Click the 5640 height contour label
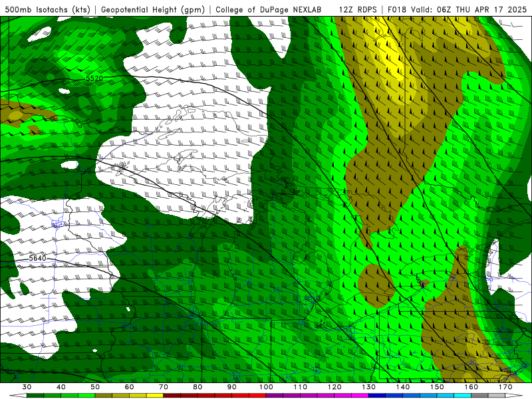Image resolution: width=532 pixels, height=399 pixels. pyautogui.click(x=37, y=259)
